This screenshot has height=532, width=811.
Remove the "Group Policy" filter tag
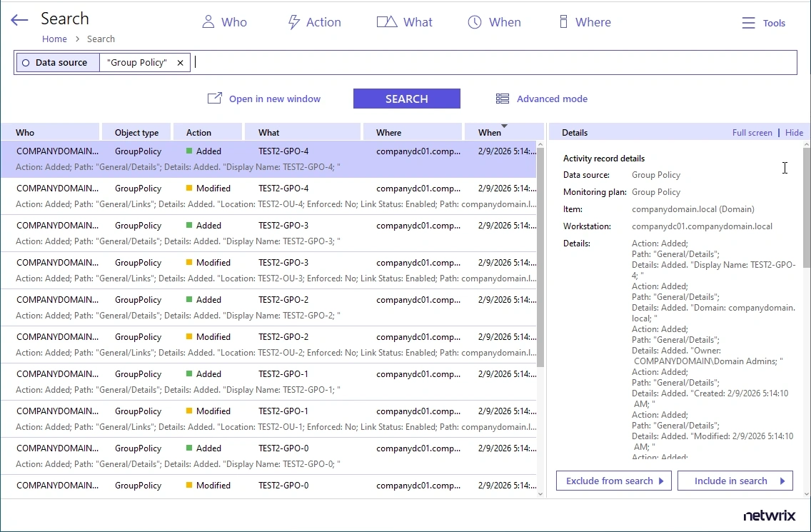pyautogui.click(x=180, y=63)
